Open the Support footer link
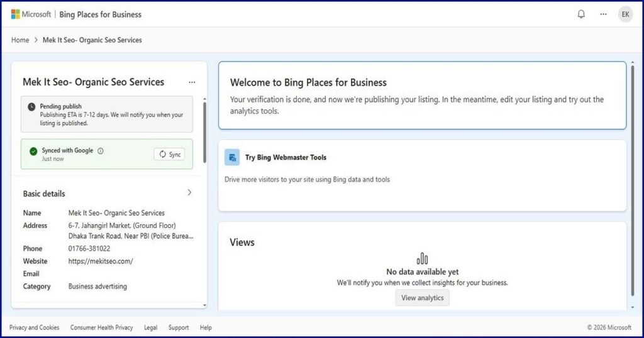Image resolution: width=644 pixels, height=338 pixels. [x=179, y=327]
